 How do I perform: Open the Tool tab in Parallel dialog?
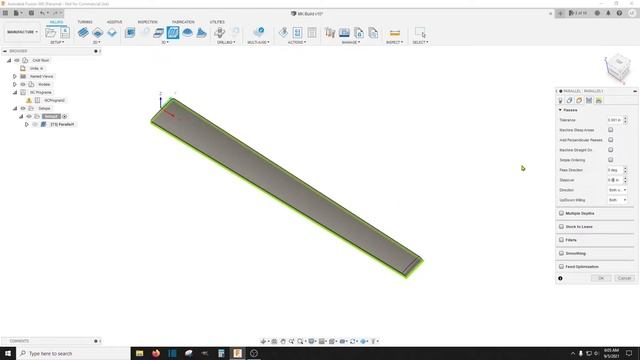click(x=560, y=100)
